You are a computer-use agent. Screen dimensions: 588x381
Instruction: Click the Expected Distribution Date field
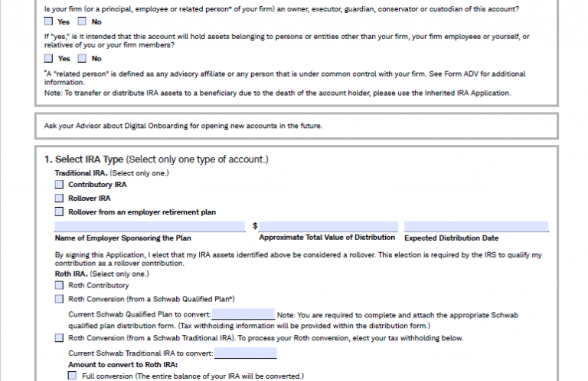476,226
